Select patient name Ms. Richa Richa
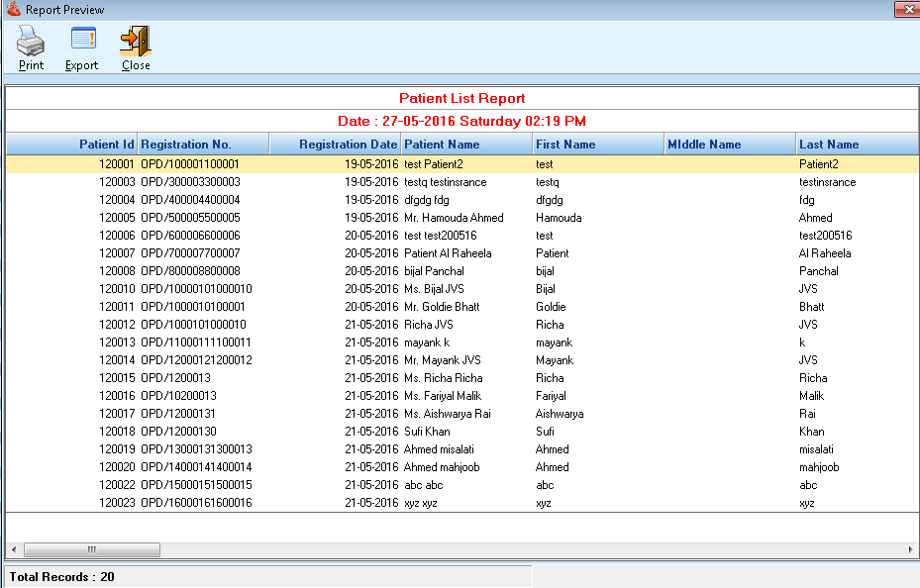920x588 pixels. (443, 378)
